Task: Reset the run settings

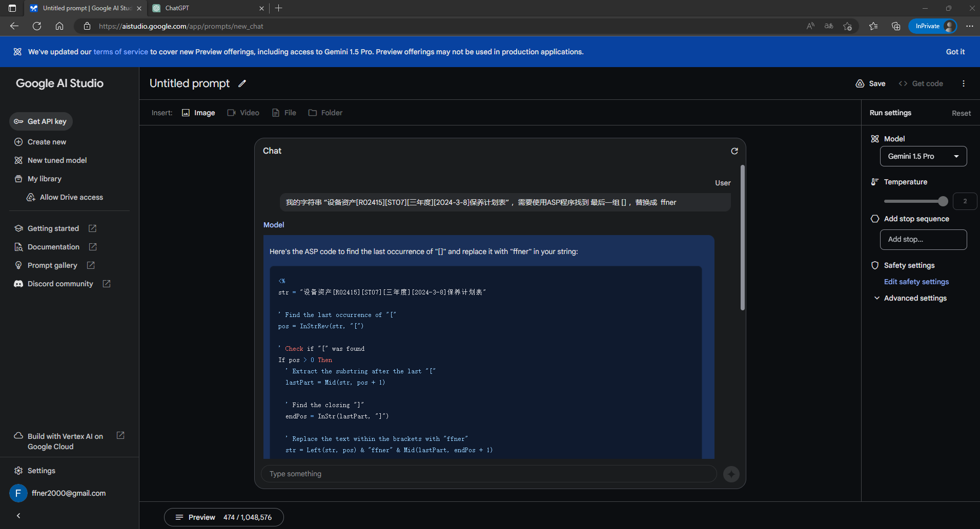Action: click(x=961, y=113)
